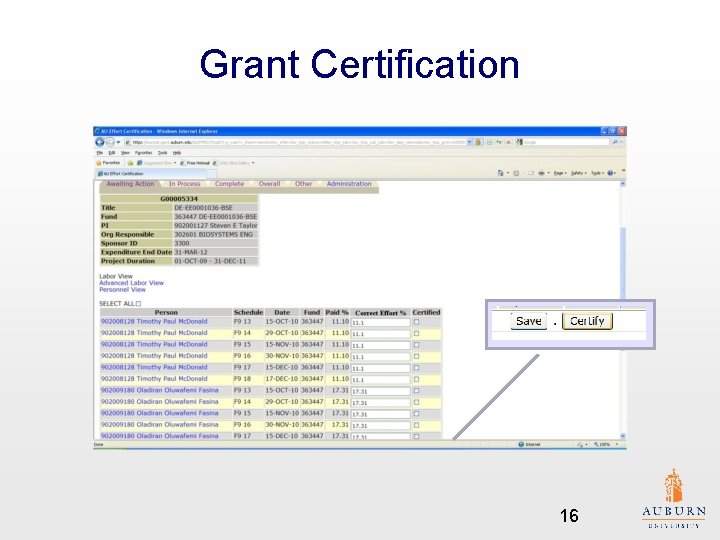Open Oladiran Oluwafemi Fasina link in F9 13 row

click(x=159, y=390)
